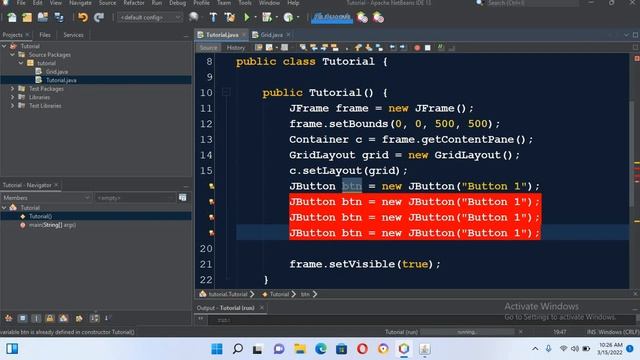The height and width of the screenshot is (360, 640).
Task: Collapse the Source Packages node
Action: click(x=13, y=55)
